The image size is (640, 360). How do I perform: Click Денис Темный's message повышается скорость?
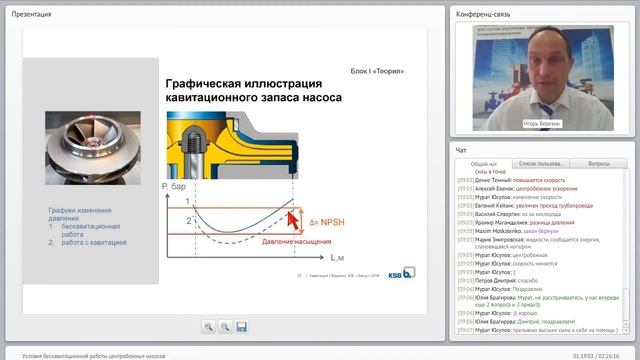[539, 180]
